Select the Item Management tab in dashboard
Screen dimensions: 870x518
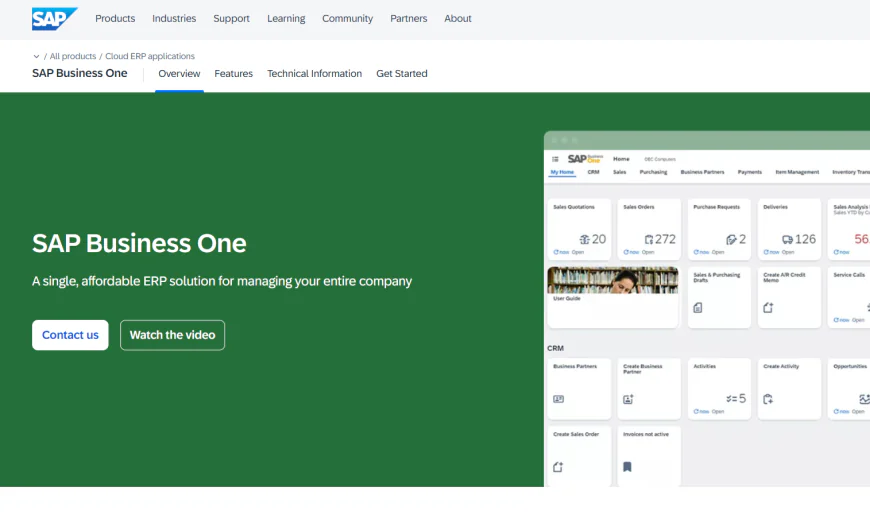[x=797, y=172]
